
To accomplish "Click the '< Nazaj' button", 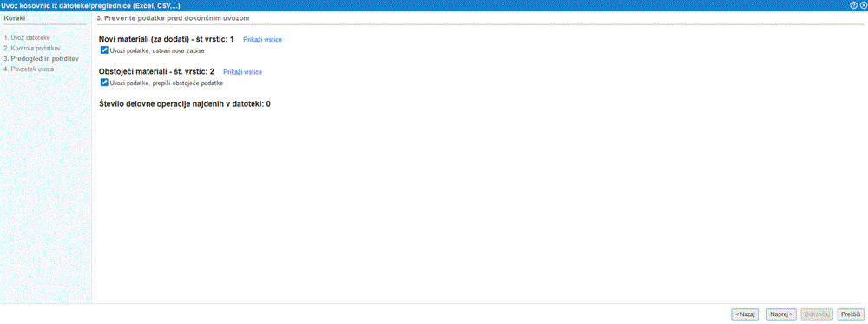I will coord(745,314).
